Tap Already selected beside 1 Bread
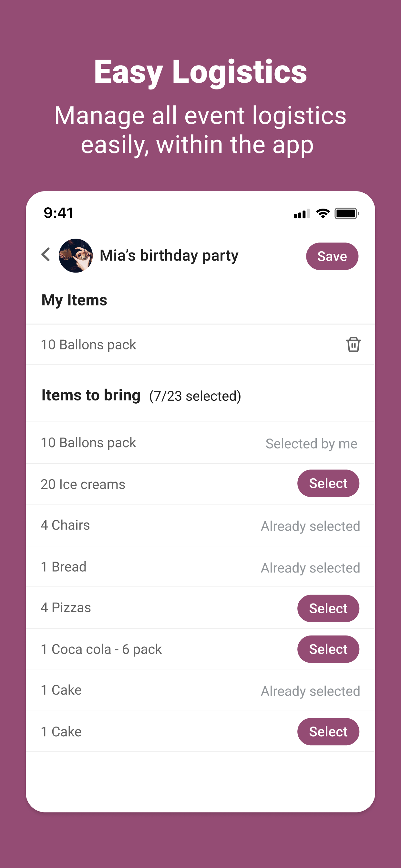Image resolution: width=401 pixels, height=868 pixels. [x=310, y=568]
